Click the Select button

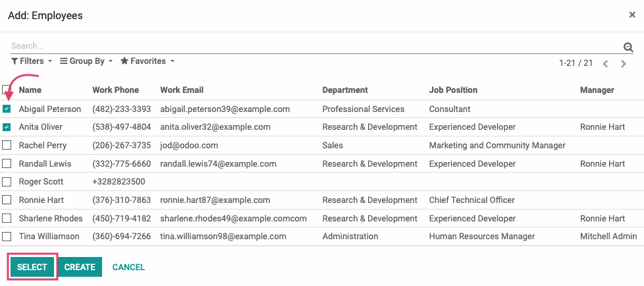pyautogui.click(x=32, y=267)
